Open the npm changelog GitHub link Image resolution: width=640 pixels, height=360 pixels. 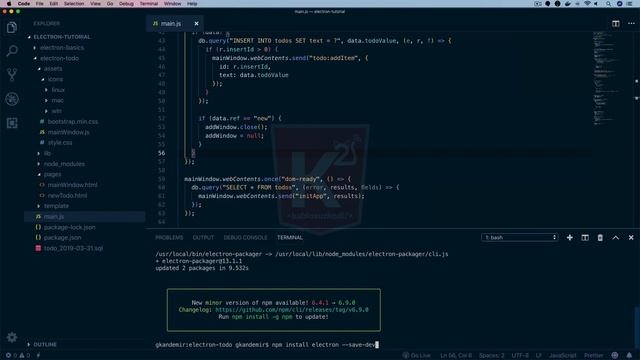pos(292,310)
